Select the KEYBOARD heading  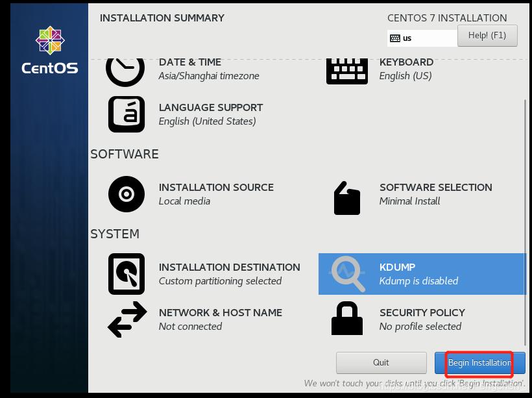point(406,62)
